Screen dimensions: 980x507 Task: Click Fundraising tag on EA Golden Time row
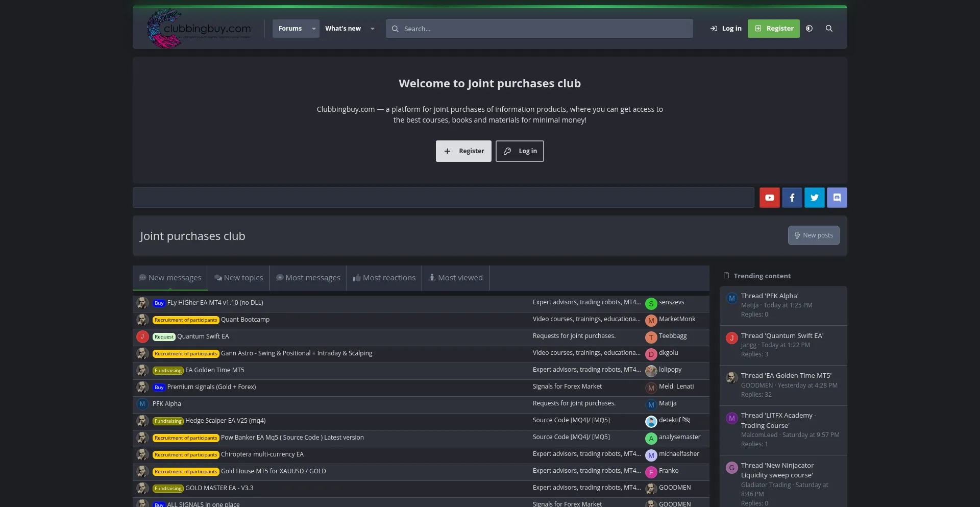pyautogui.click(x=168, y=371)
